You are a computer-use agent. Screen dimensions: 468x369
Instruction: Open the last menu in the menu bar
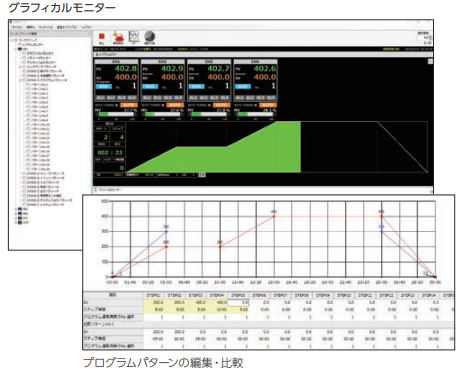(x=86, y=27)
